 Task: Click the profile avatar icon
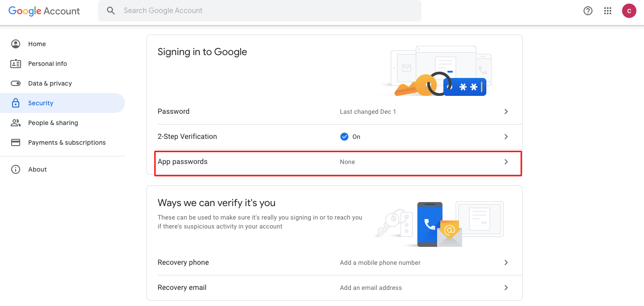629,11
